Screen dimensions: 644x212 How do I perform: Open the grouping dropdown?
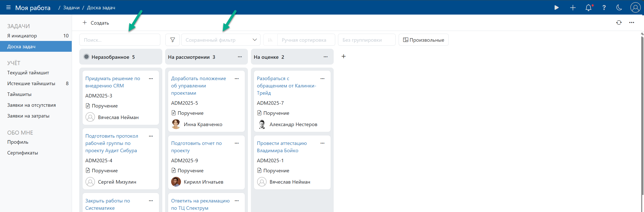(x=366, y=40)
